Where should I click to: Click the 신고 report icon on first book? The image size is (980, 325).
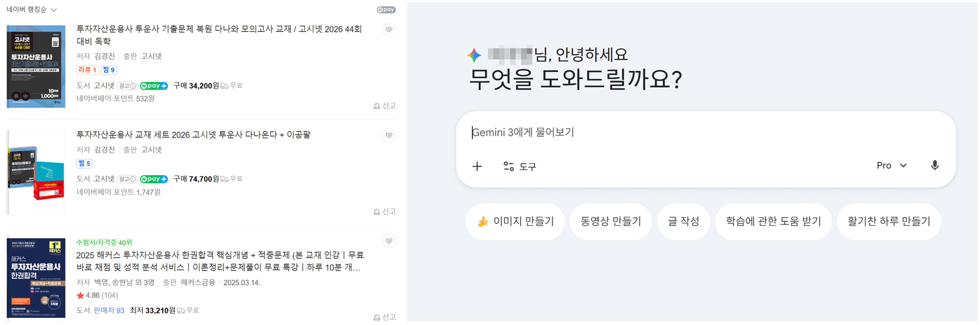384,106
